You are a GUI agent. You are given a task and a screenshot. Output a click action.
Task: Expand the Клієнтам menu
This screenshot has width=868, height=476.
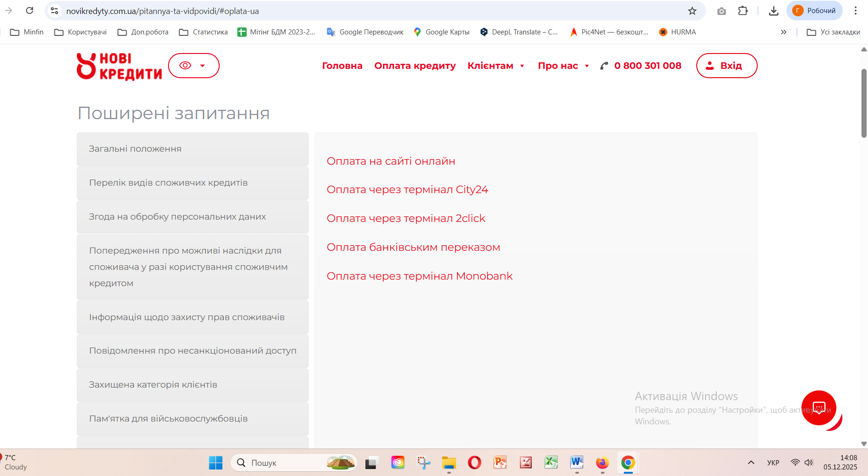pyautogui.click(x=496, y=66)
